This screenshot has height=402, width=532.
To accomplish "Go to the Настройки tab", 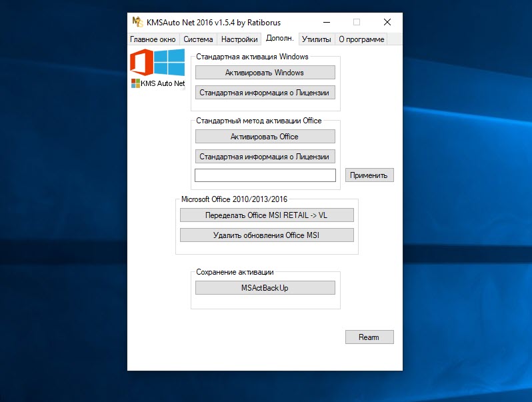I will click(239, 39).
